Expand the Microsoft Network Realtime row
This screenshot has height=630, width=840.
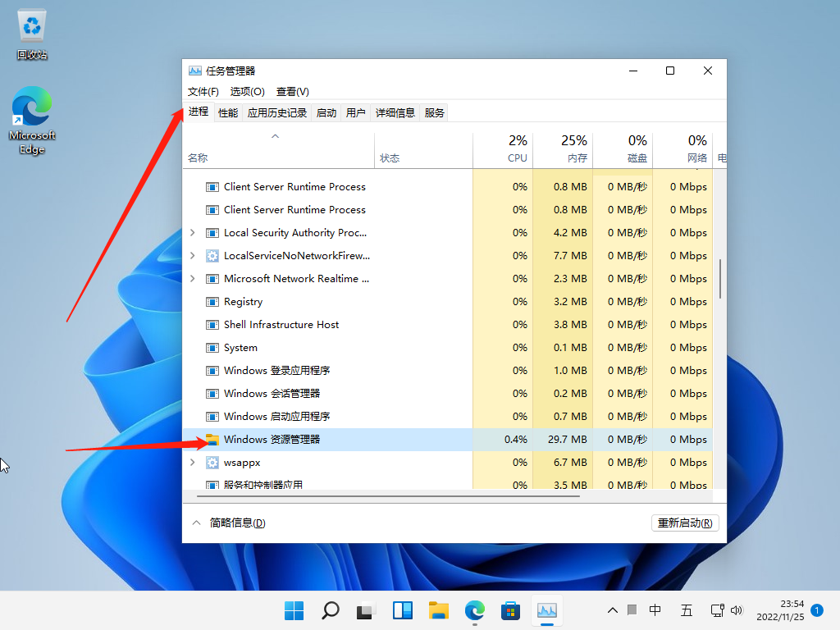pyautogui.click(x=192, y=279)
